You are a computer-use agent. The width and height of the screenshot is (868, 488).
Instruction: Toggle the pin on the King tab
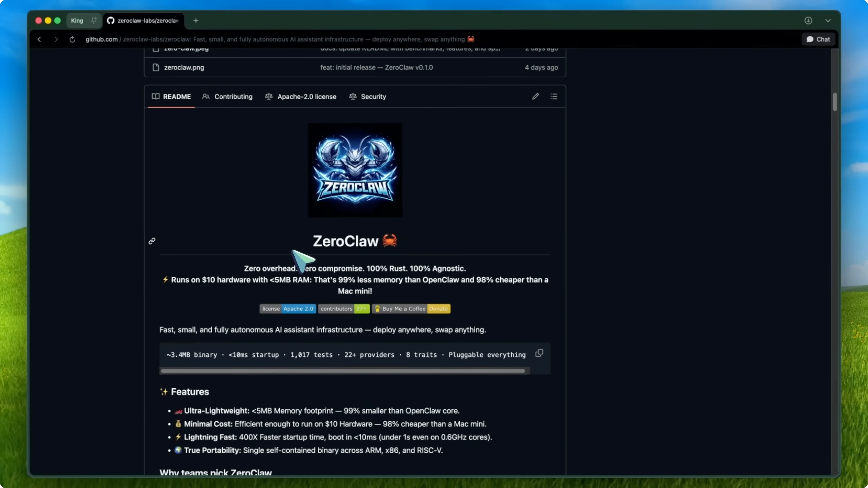click(x=94, y=21)
